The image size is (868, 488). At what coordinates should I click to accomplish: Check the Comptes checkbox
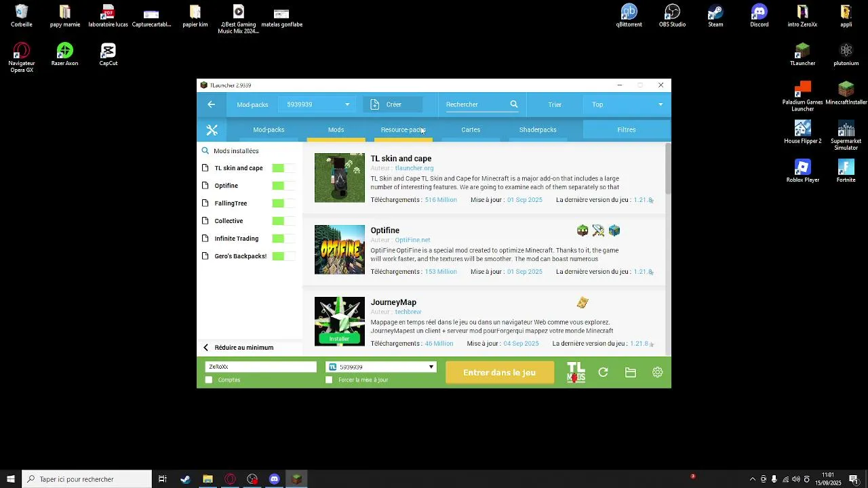coord(209,380)
